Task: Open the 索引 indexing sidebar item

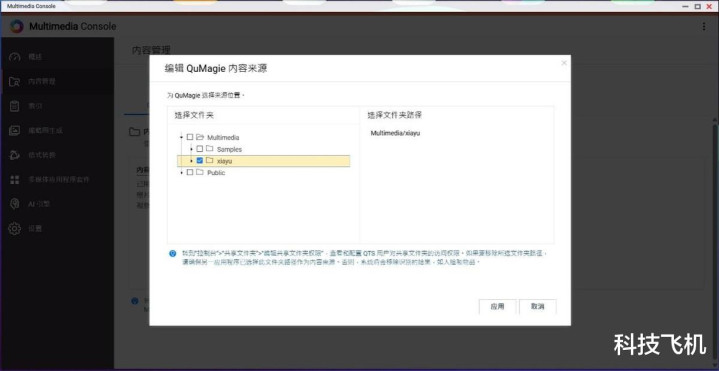Action: tap(57, 106)
